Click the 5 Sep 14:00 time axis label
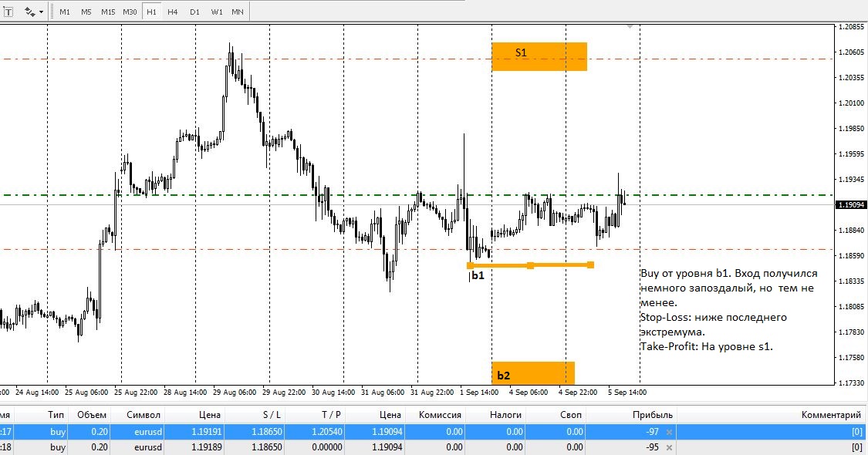The height and width of the screenshot is (455, 868). tap(627, 392)
